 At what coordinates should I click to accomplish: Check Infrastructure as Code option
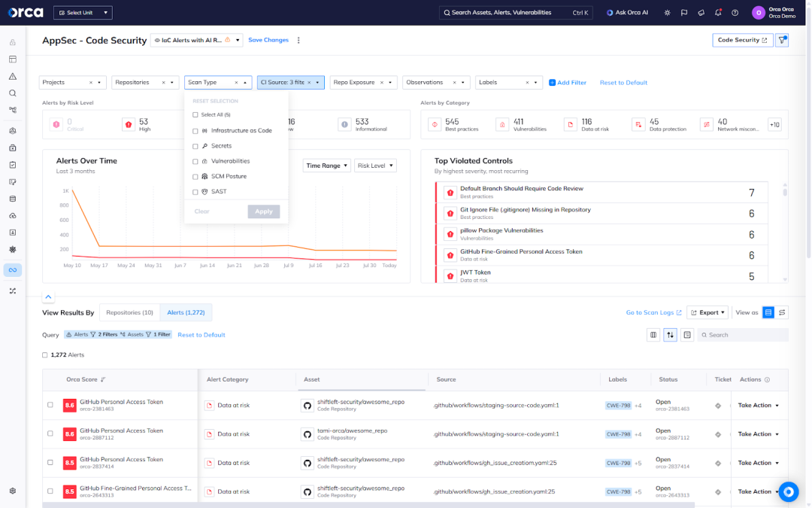tap(195, 131)
